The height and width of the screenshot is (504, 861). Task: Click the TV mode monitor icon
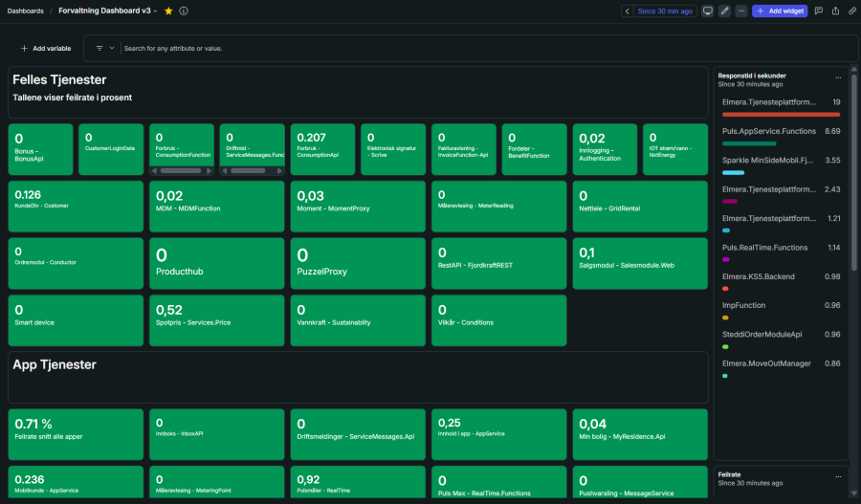[708, 11]
